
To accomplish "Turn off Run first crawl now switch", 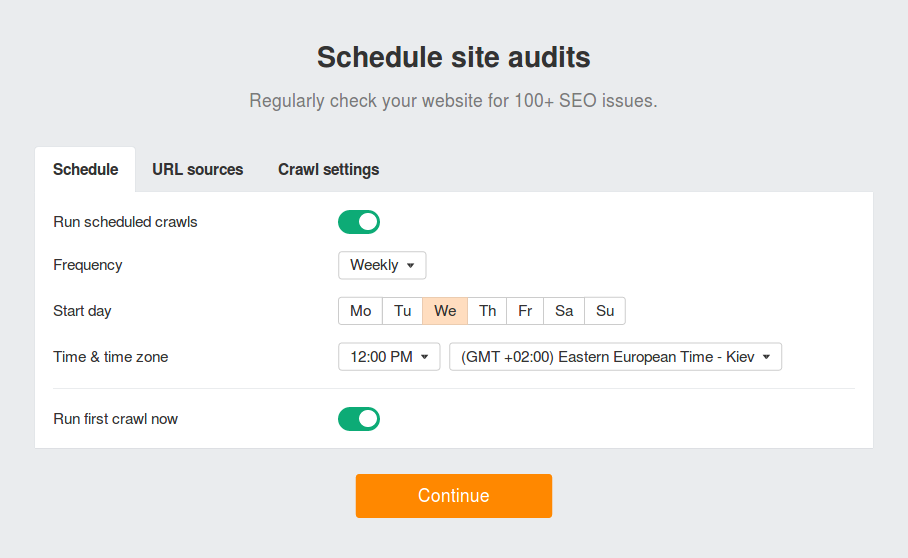I will tap(359, 419).
